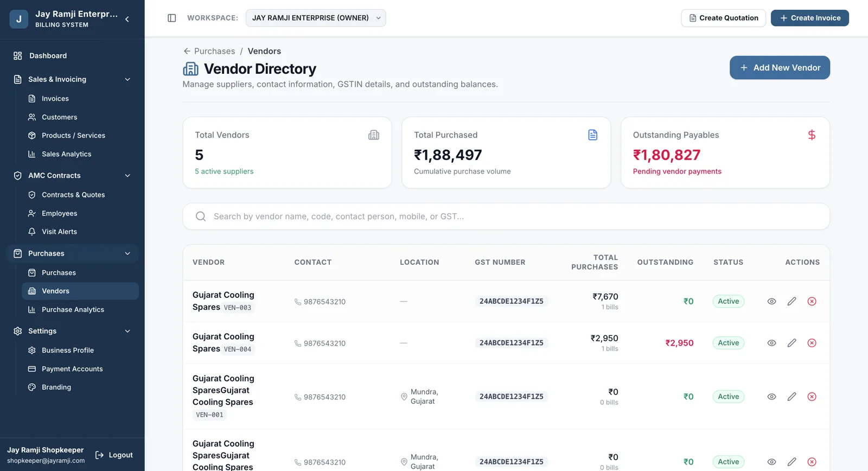
Task: Log out of the billing system
Action: coord(114,455)
